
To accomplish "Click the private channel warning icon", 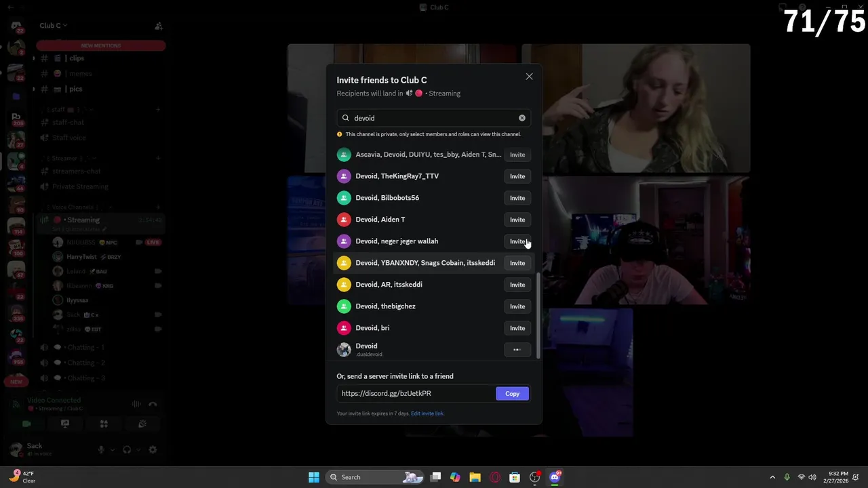I will tap(340, 134).
